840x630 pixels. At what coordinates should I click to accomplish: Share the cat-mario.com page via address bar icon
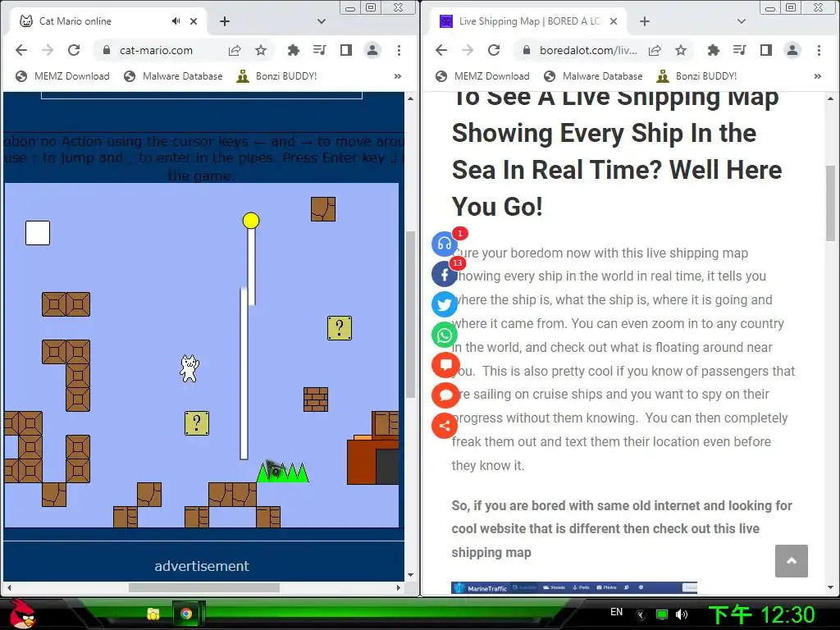point(235,50)
